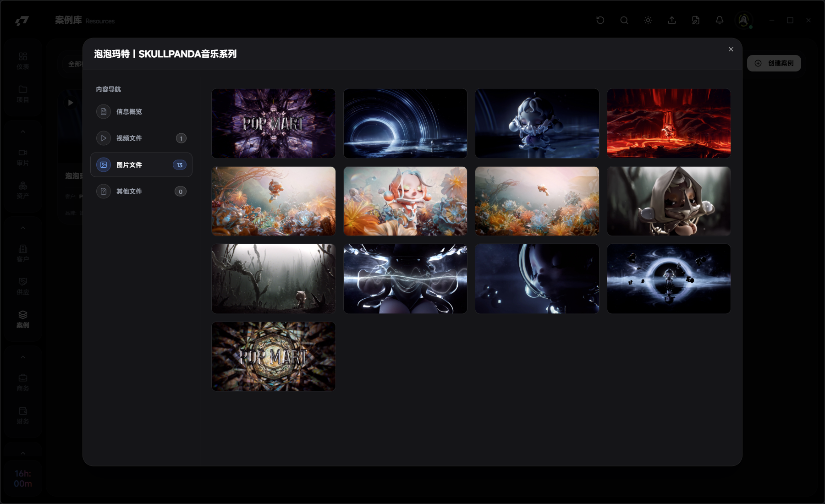
Task: Open 仪表 (Dashboard) in the sidebar
Action: [22, 61]
